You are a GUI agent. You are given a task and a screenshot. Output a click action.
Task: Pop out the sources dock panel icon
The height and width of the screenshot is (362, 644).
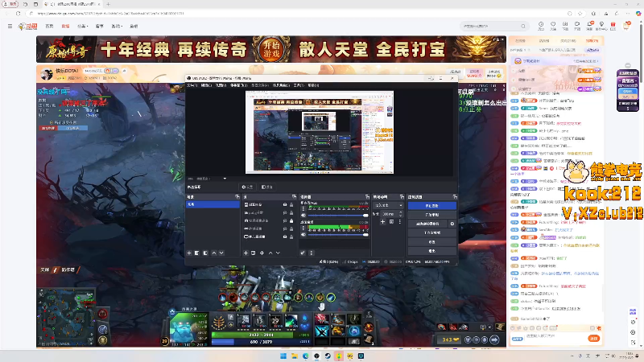tap(294, 196)
